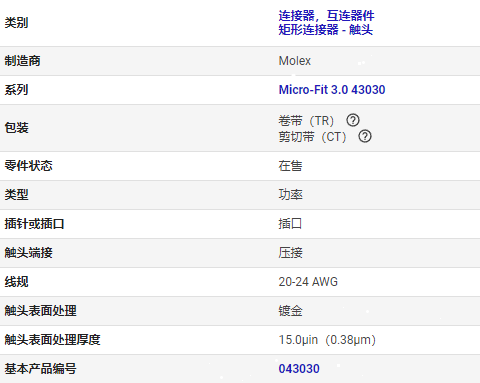Click the 剪切带 (CT) packaging text

coord(313,137)
